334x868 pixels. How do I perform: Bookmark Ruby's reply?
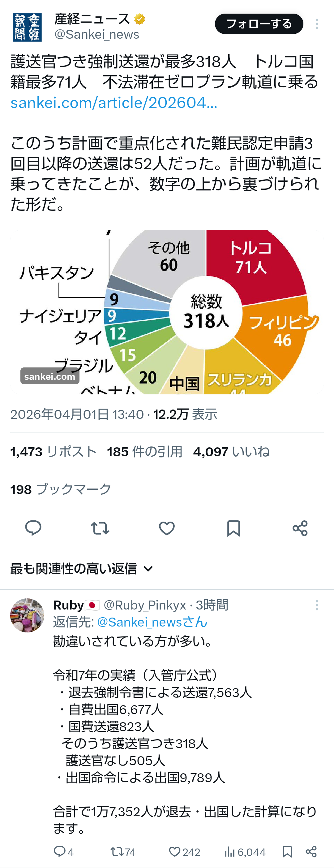click(x=287, y=852)
